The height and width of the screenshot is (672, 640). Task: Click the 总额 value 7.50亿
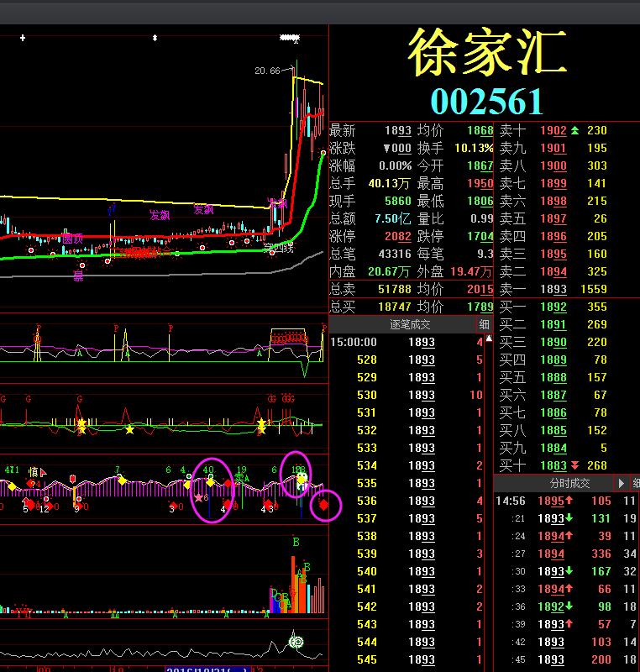[x=392, y=218]
